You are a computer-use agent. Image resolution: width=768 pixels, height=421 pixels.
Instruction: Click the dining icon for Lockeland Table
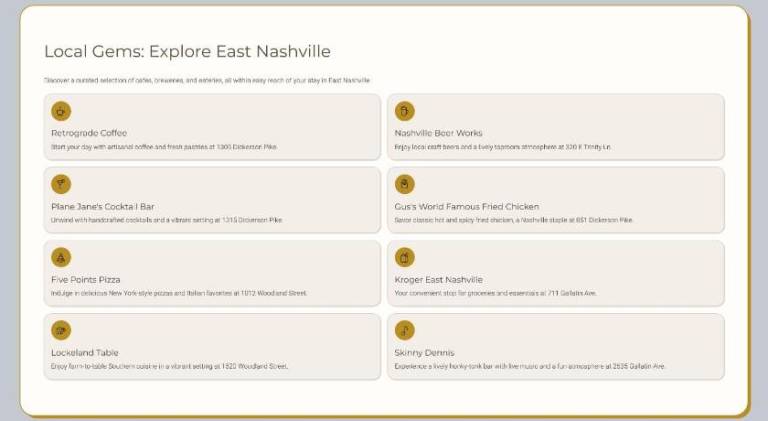pos(61,330)
